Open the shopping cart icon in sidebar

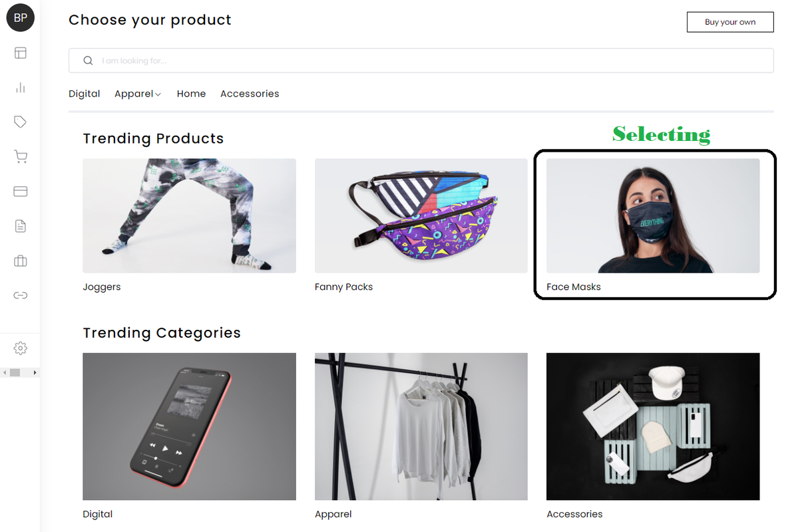pos(21,156)
